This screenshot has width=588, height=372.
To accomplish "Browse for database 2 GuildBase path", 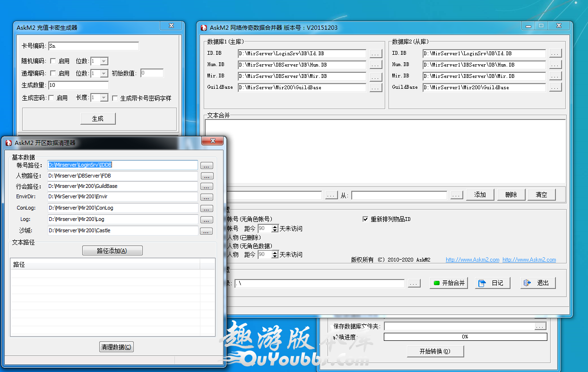I will [x=555, y=87].
